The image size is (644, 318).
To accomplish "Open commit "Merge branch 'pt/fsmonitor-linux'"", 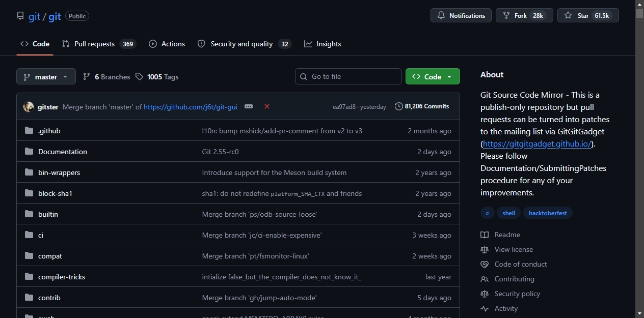I will pyautogui.click(x=256, y=256).
